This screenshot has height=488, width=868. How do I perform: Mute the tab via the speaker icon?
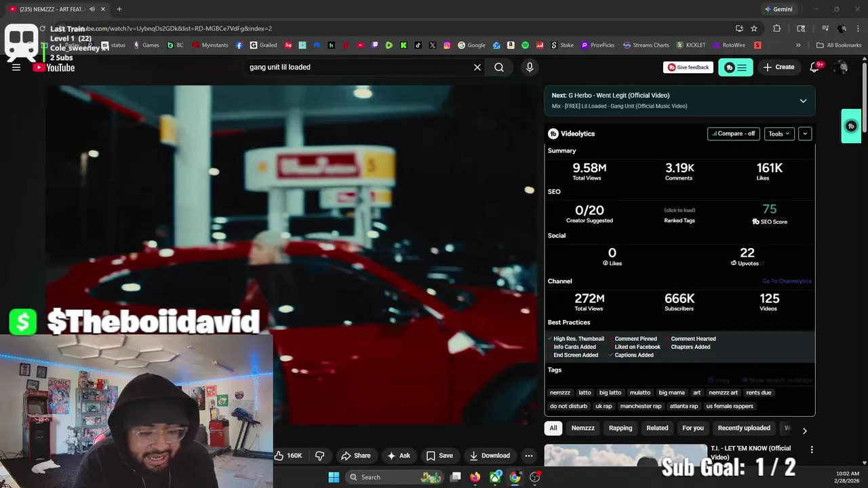click(x=92, y=9)
